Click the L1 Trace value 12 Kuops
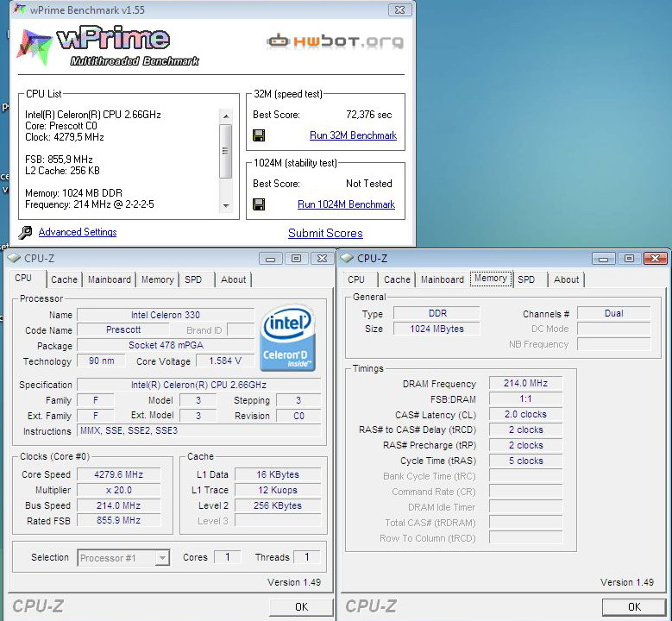Screen dimensions: 672x621 tap(278, 490)
